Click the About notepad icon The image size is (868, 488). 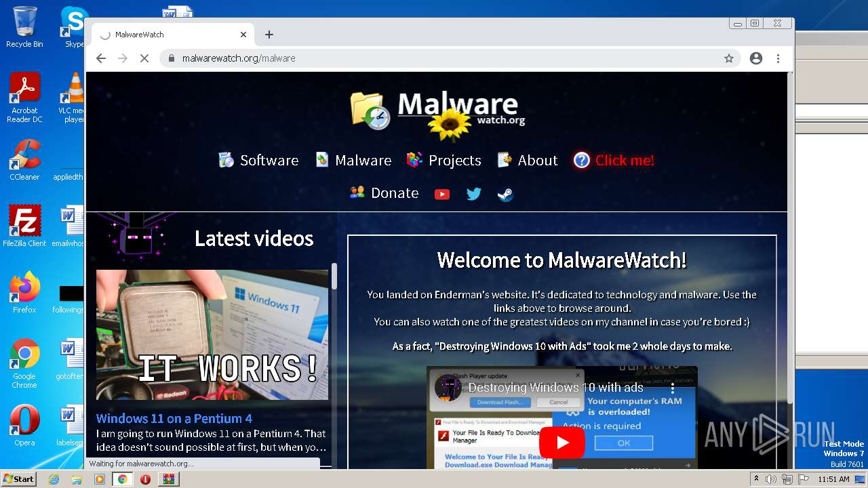tap(504, 160)
